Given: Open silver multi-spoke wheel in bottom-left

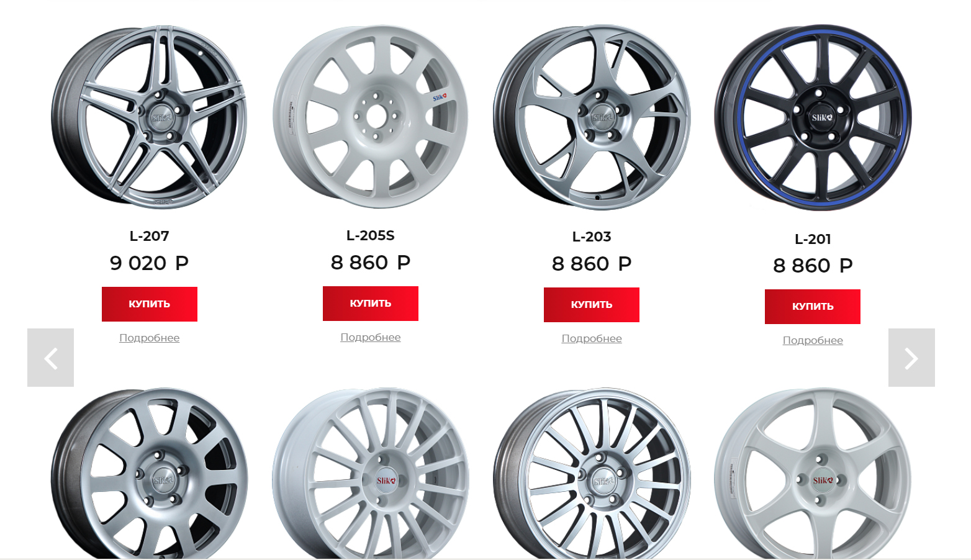Looking at the screenshot, I should click(149, 474).
